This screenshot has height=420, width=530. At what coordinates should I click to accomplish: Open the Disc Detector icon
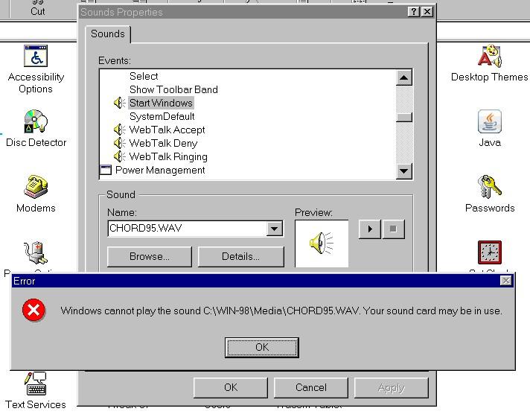(x=36, y=121)
